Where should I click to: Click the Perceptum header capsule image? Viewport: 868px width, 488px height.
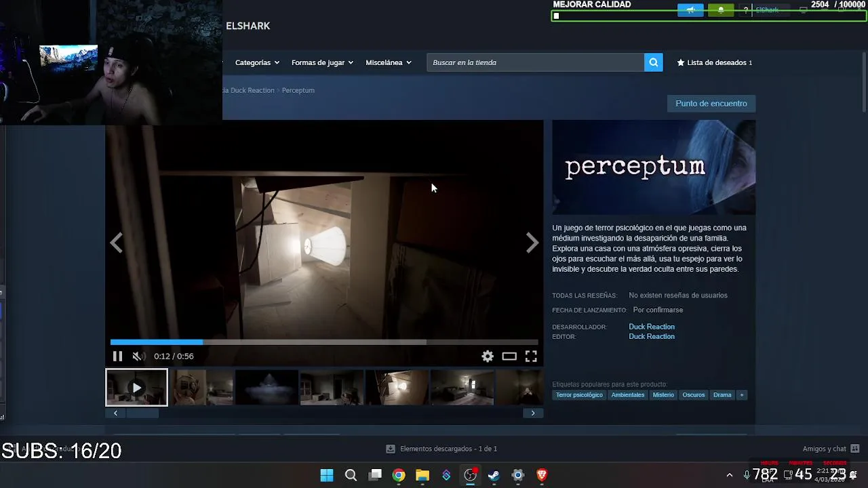(x=654, y=167)
